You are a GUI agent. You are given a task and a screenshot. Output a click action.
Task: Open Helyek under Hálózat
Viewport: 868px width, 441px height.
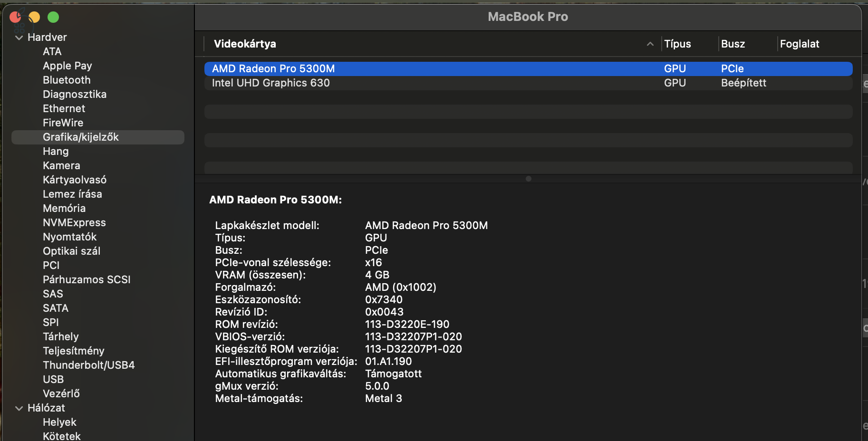click(x=59, y=422)
